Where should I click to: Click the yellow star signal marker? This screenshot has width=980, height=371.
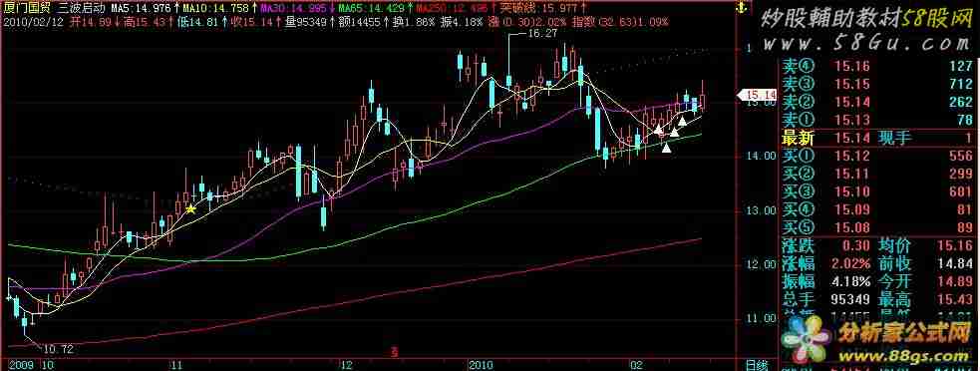click(x=190, y=209)
